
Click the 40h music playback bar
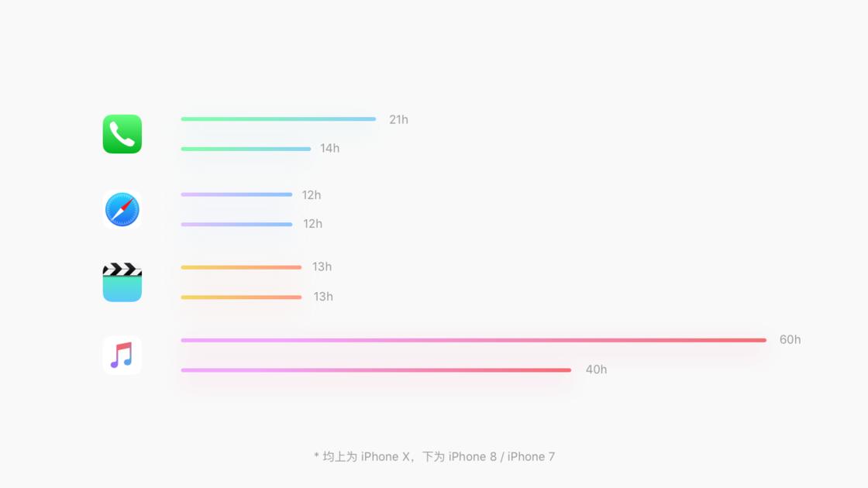click(376, 370)
